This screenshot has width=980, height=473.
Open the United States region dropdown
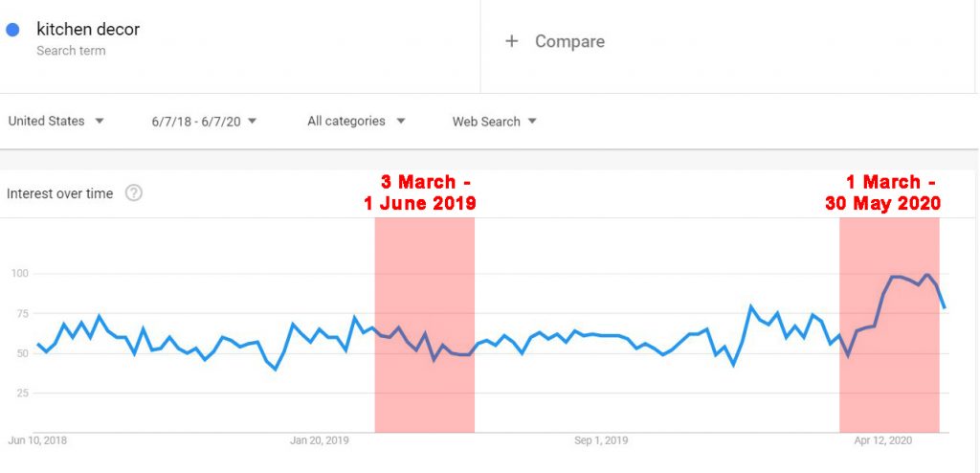(x=56, y=121)
